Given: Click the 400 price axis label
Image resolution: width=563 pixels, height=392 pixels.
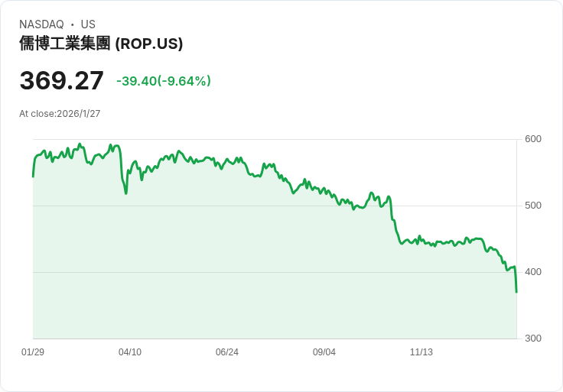Looking at the screenshot, I should (x=533, y=272).
